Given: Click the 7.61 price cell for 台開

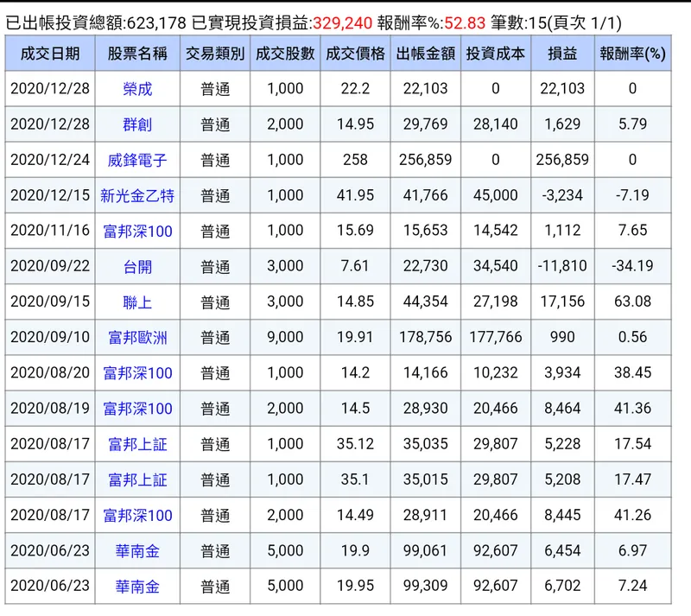Looking at the screenshot, I should coord(355,266).
